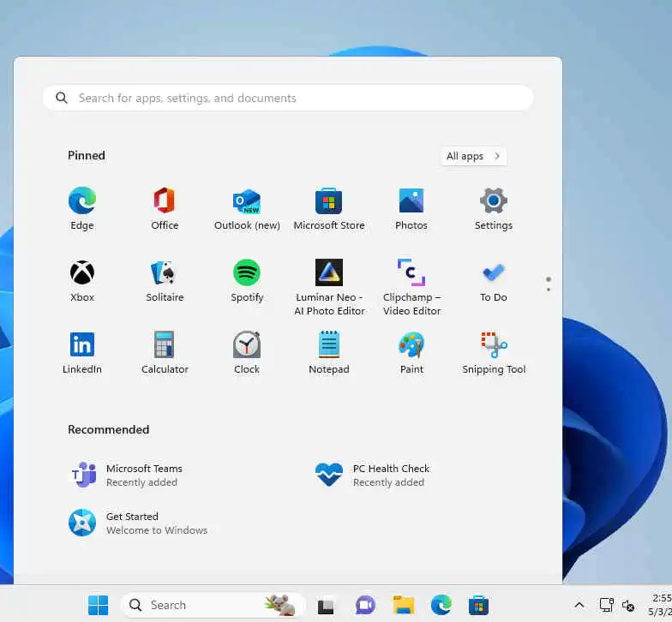The width and height of the screenshot is (672, 622).
Task: Open Settings gear in pinned apps
Action: [x=494, y=209]
